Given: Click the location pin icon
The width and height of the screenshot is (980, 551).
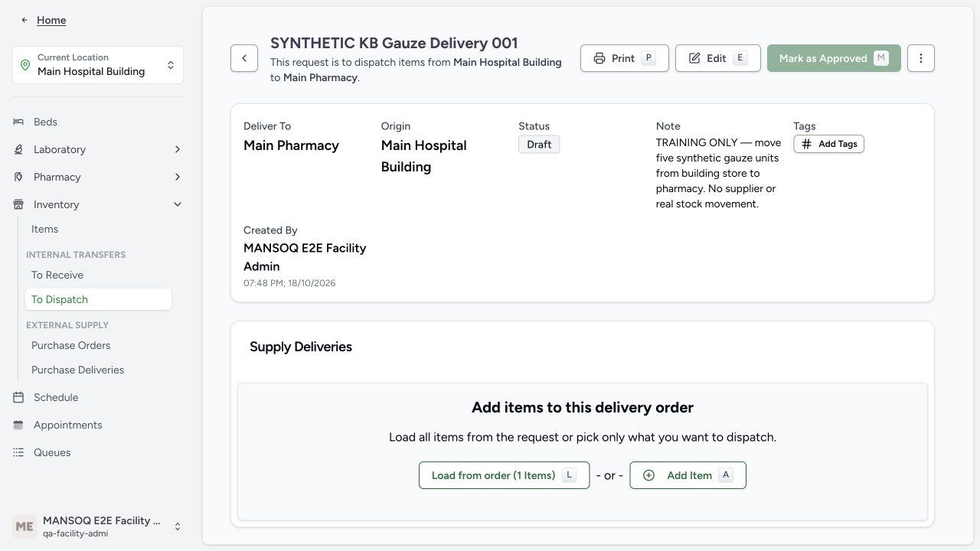Looking at the screenshot, I should [25, 65].
